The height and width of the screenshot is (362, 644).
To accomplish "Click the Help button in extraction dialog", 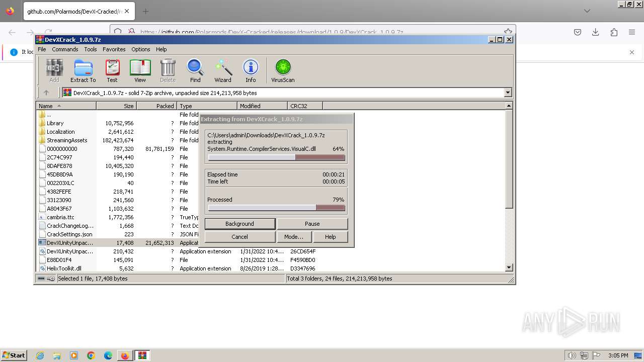I will [330, 237].
